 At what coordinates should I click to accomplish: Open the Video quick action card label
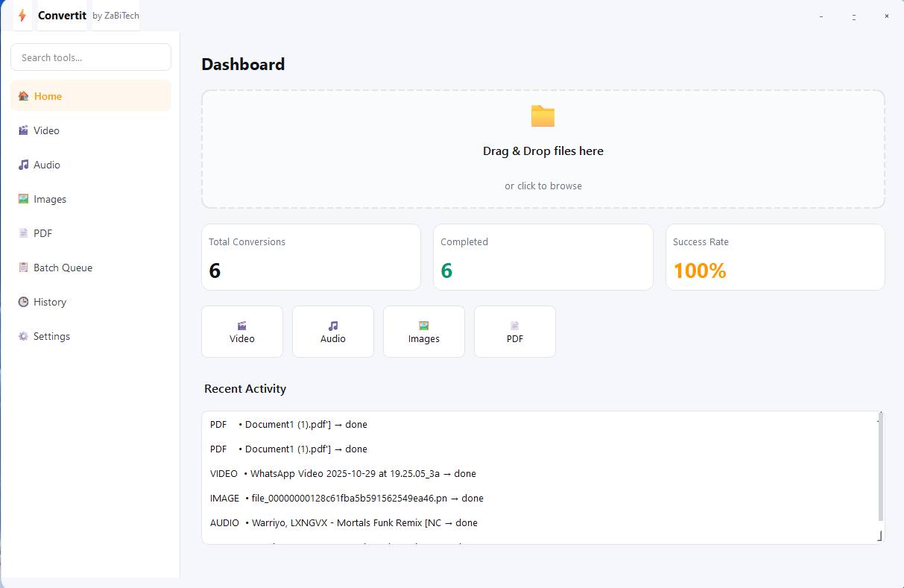[242, 338]
